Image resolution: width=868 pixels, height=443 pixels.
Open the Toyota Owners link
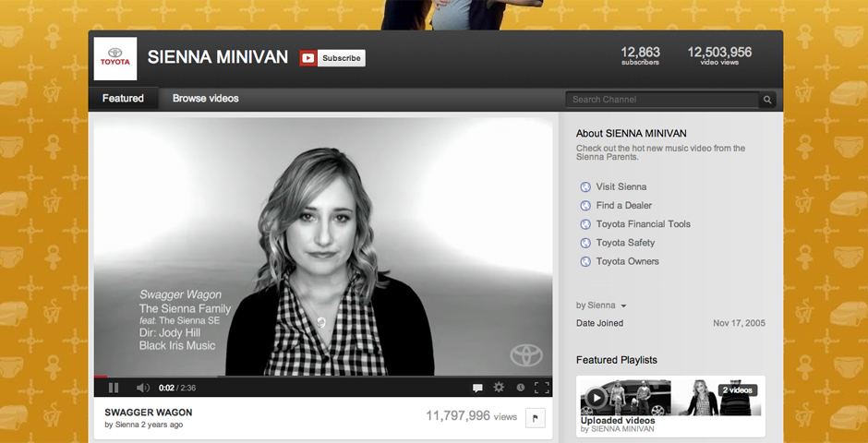click(628, 261)
